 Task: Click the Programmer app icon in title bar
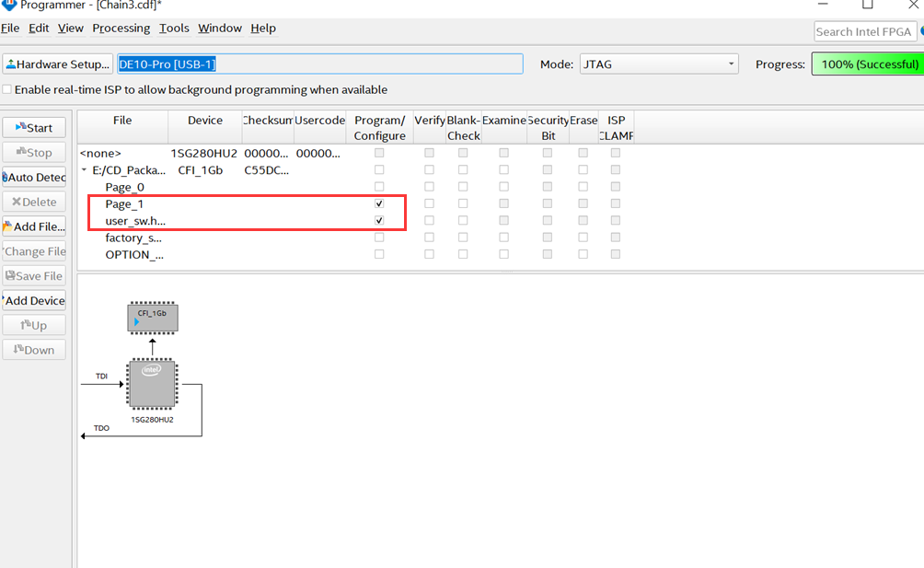point(9,5)
